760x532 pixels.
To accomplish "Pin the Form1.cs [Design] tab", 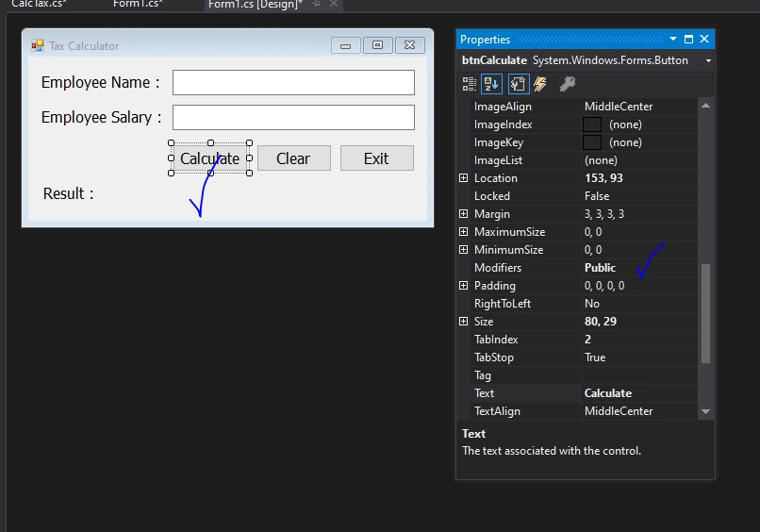I will [x=316, y=4].
